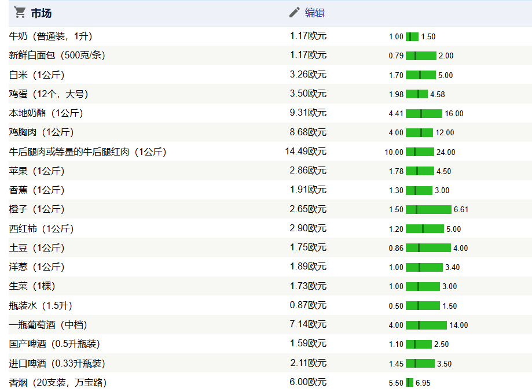The image size is (532, 392).
Task: Click the 苹果（1公斤）item name
Action: coord(36,171)
